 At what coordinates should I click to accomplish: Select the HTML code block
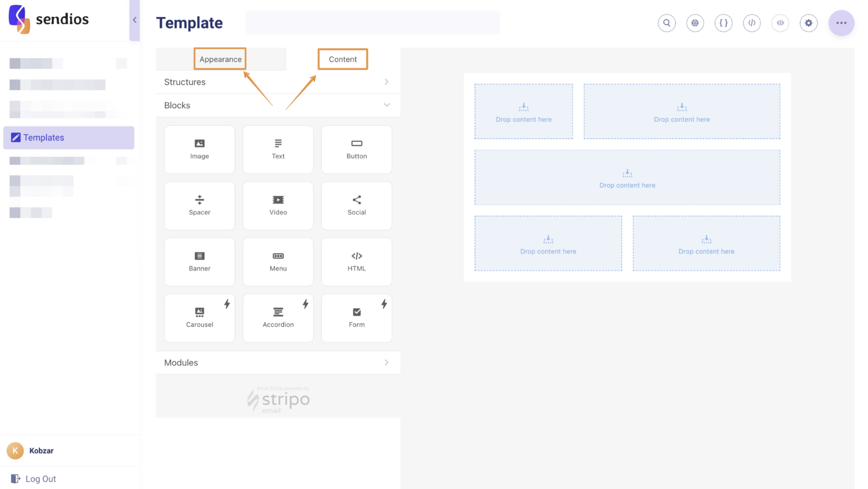356,261
